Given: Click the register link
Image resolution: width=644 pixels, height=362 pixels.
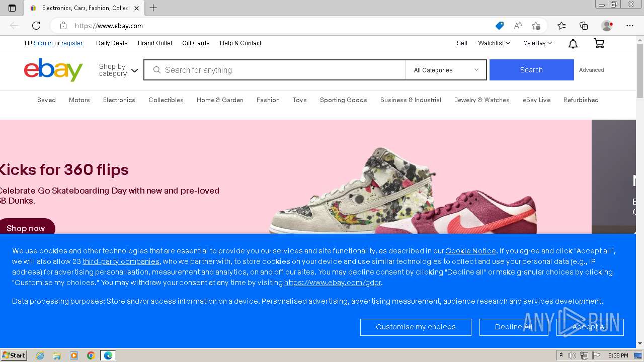Looking at the screenshot, I should 72,43.
